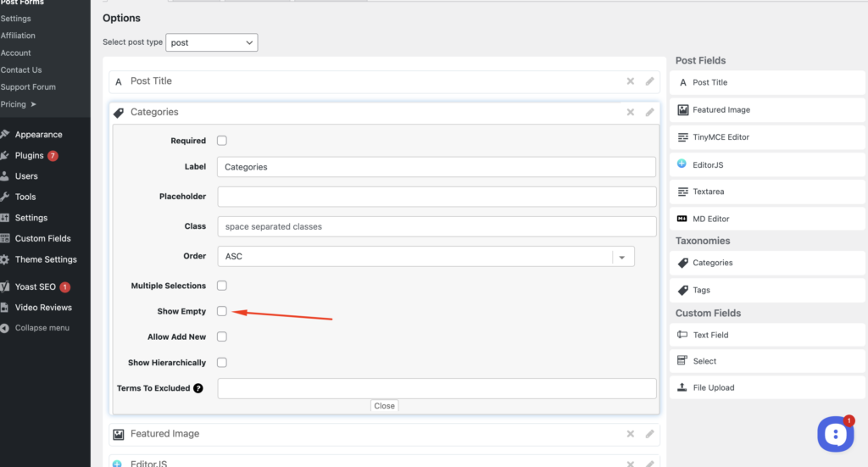This screenshot has width=868, height=467.
Task: Open the chat support widget
Action: pos(835,434)
